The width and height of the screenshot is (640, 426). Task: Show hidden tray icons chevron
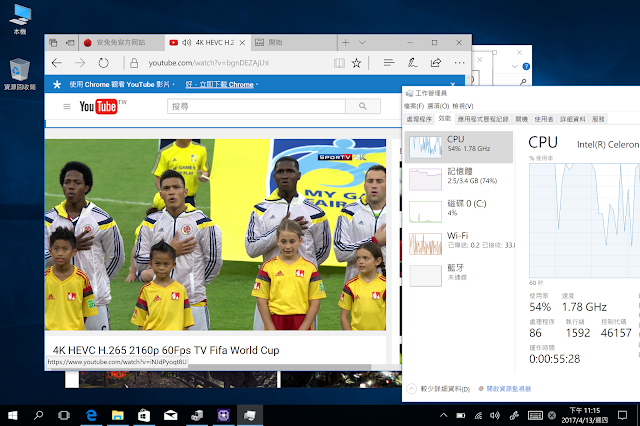coord(444,415)
